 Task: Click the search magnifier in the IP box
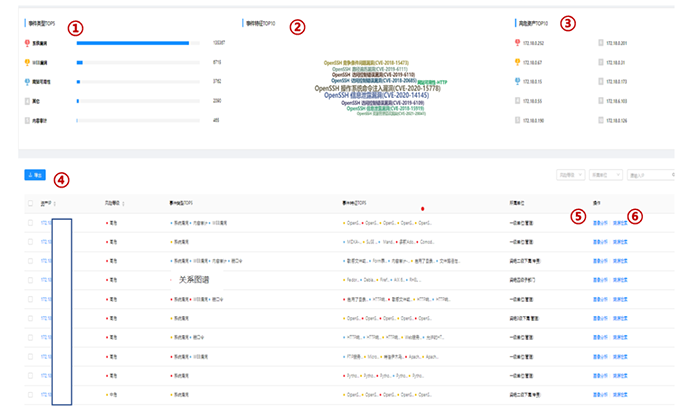[x=673, y=175]
